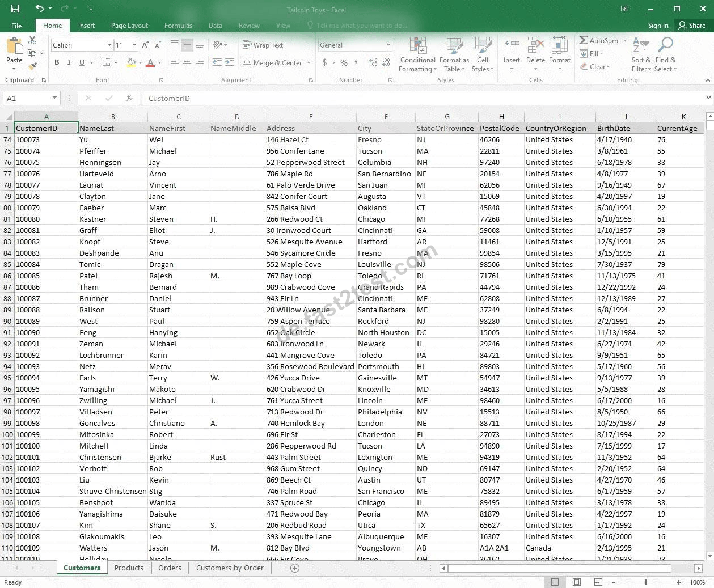Add a new sheet with plus icon
The image size is (714, 588).
(295, 568)
